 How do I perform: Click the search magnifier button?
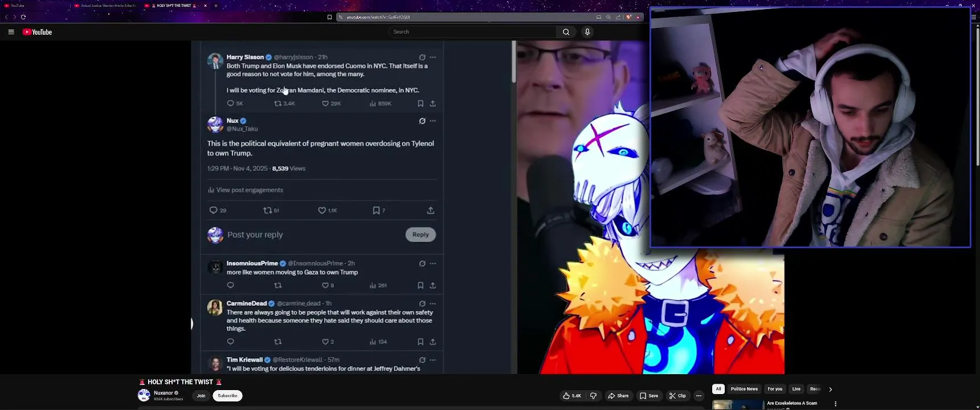566,32
